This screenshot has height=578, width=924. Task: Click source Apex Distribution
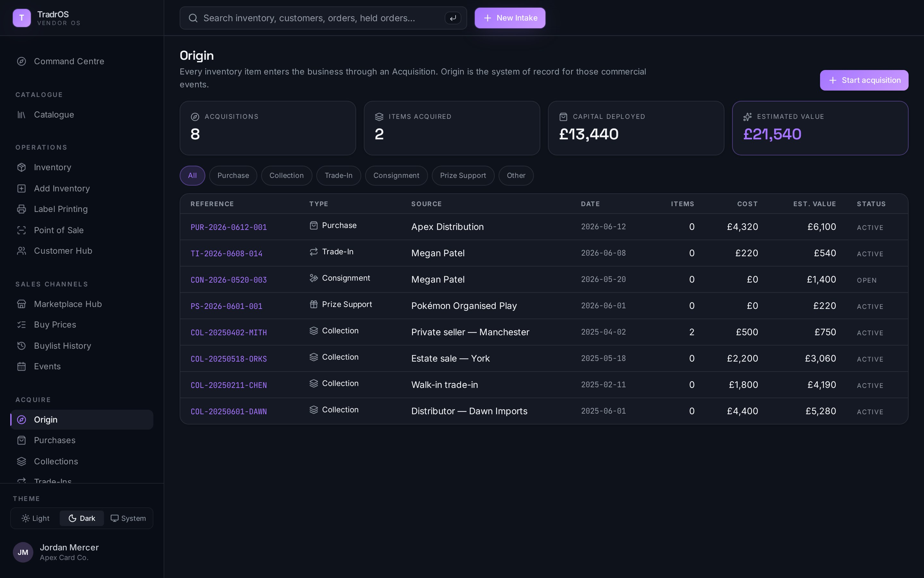[447, 227]
